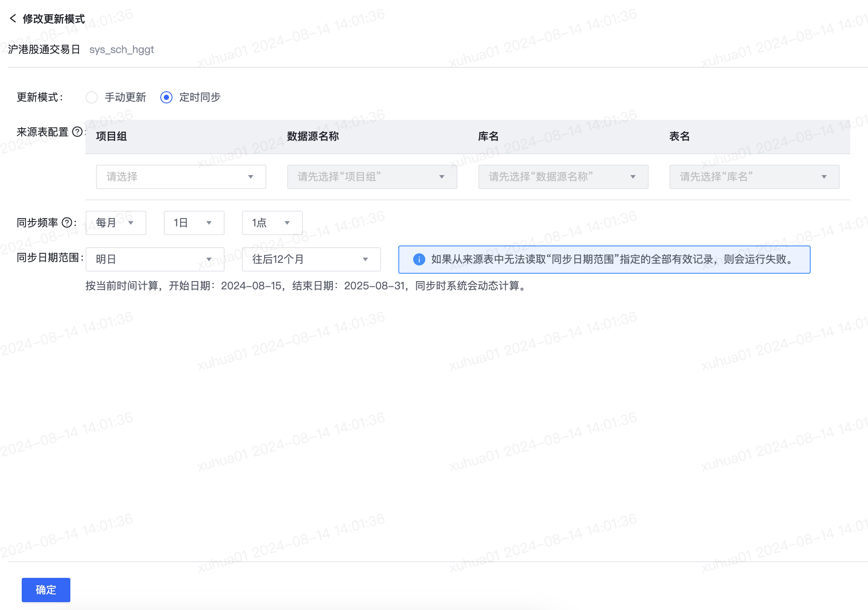Viewport: 868px width, 610px height.
Task: Click the 修改更新模式 page title
Action: pyautogui.click(x=53, y=19)
